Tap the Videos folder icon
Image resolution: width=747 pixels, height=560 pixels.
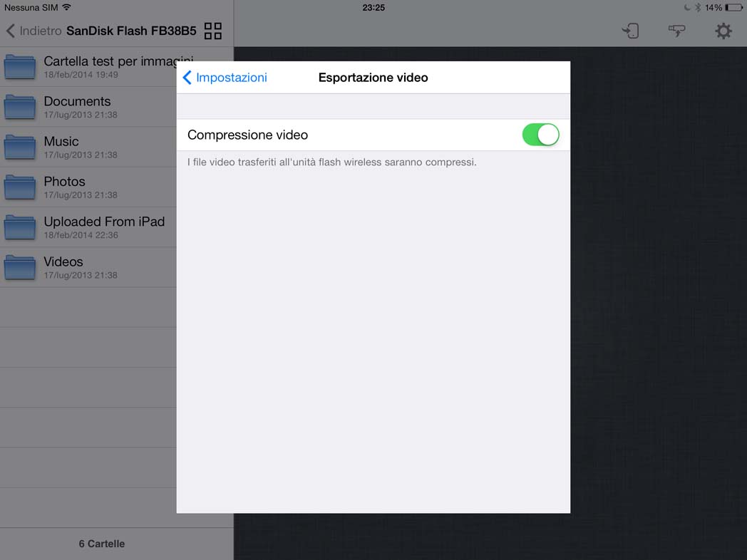[20, 267]
